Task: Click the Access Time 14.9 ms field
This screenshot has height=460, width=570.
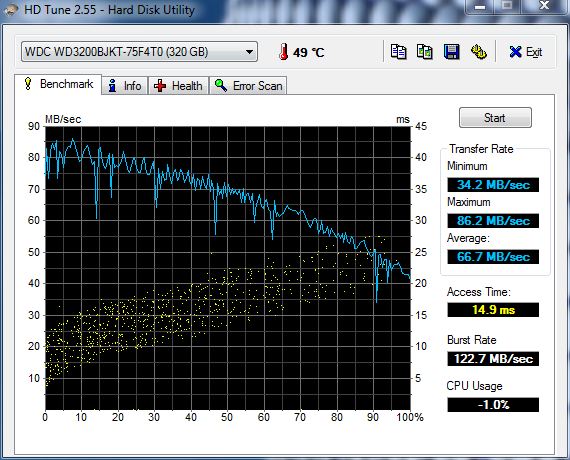Action: 493,310
